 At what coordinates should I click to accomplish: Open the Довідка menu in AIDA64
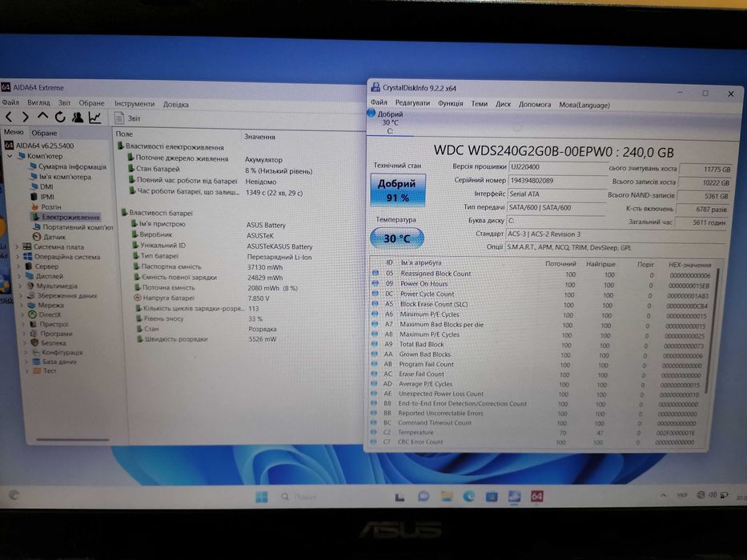(x=176, y=104)
